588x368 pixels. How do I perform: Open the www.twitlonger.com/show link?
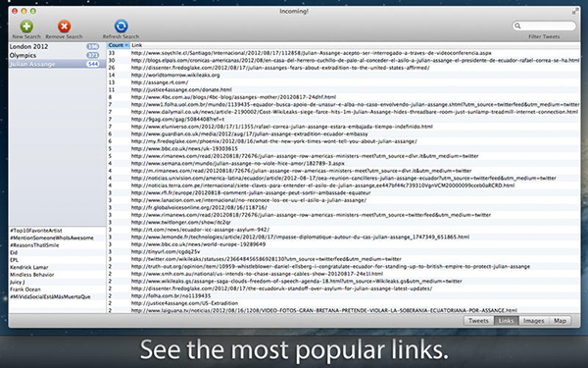(181, 223)
